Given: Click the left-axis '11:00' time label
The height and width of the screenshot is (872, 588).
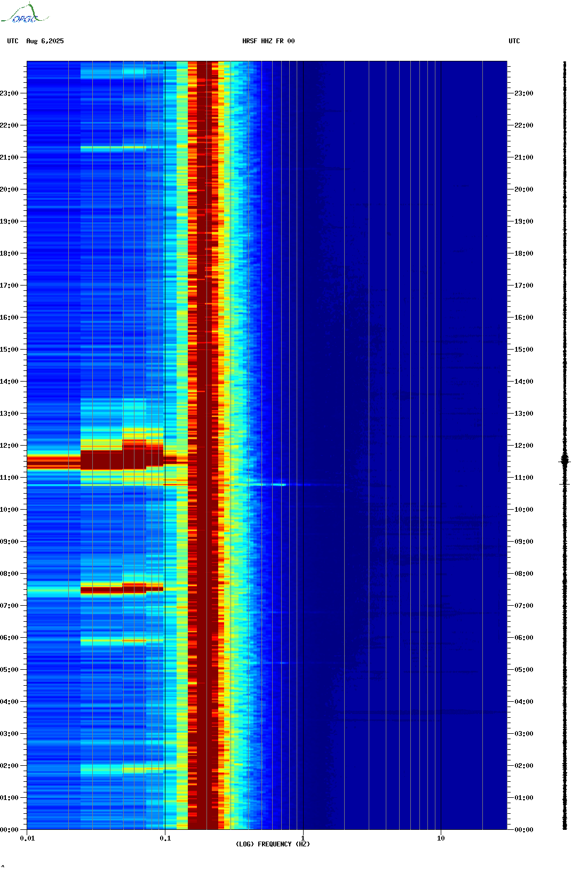Looking at the screenshot, I should 9,478.
